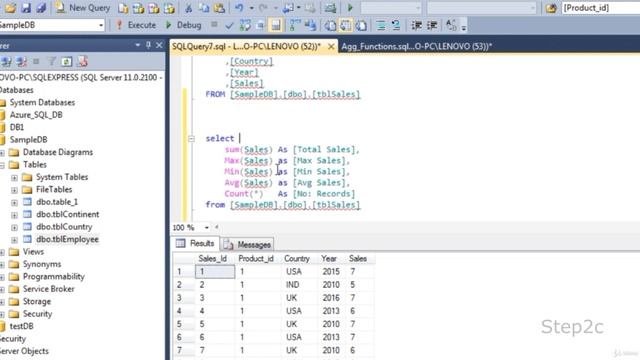Close the Object Explorer panel

coord(159,45)
